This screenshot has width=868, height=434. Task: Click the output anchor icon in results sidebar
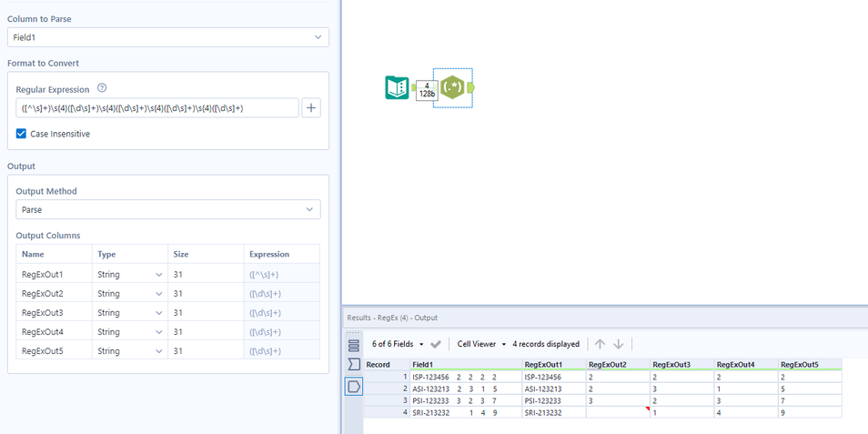pos(354,386)
